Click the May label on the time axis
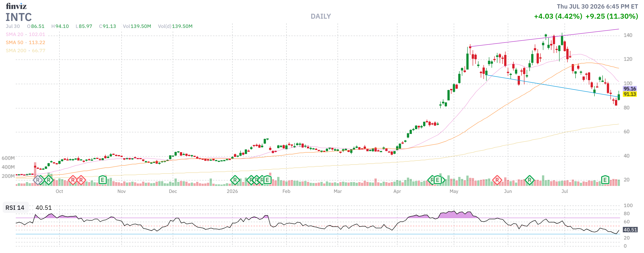The width and height of the screenshot is (644, 253). click(x=454, y=192)
